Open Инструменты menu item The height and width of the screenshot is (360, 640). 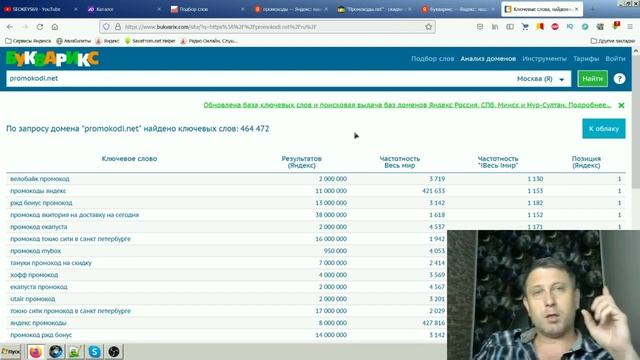[x=544, y=59]
